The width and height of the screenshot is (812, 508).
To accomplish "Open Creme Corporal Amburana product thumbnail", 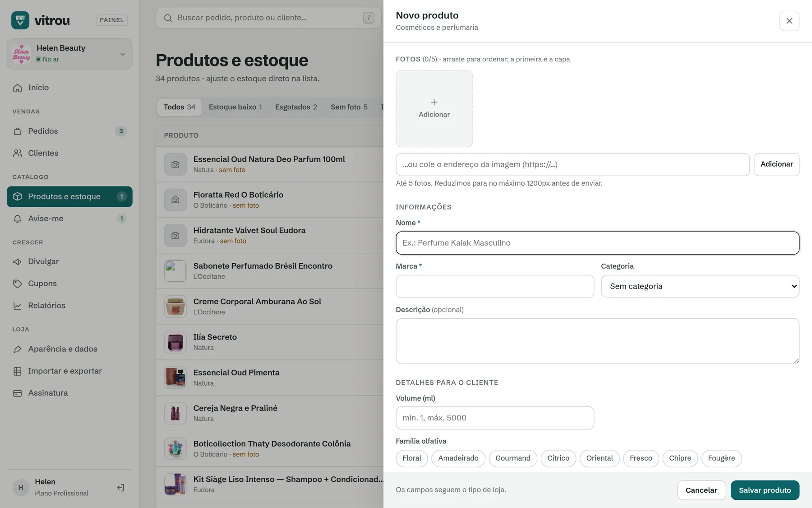I will tap(175, 307).
